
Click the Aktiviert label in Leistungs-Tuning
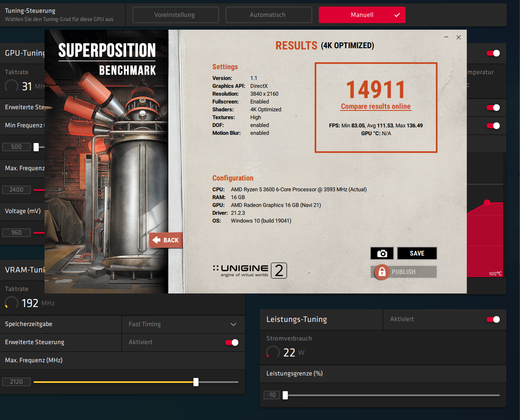[402, 319]
